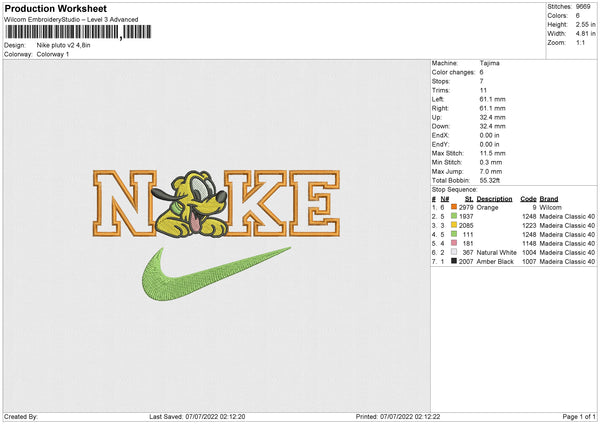Click the Down value '32.4 mm'
Image resolution: width=600 pixels, height=424 pixels.
click(x=492, y=126)
